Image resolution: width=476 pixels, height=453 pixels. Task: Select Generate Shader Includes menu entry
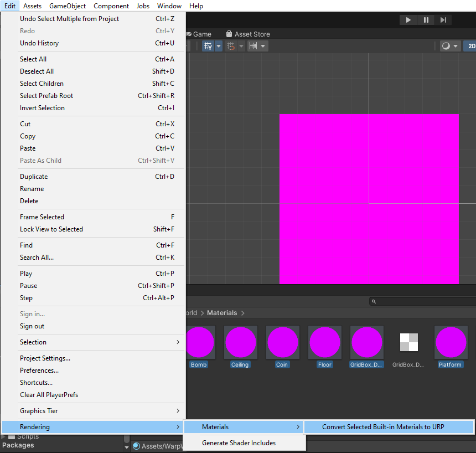[x=239, y=443]
